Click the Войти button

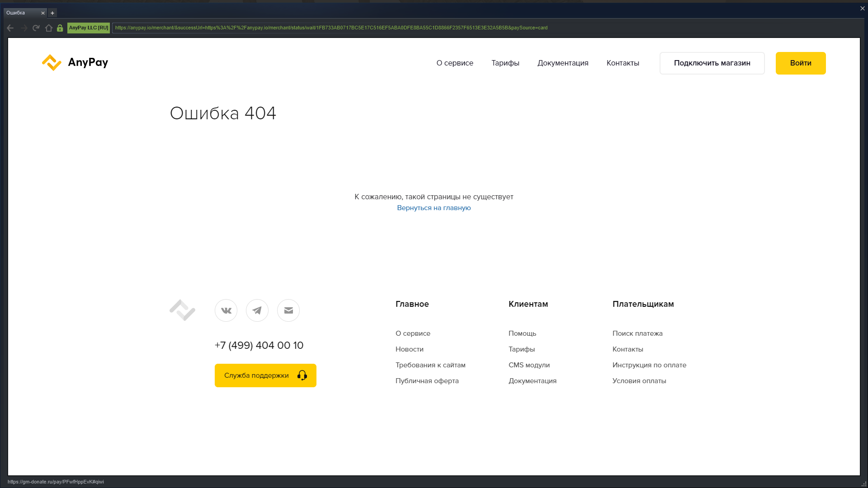[x=800, y=63]
